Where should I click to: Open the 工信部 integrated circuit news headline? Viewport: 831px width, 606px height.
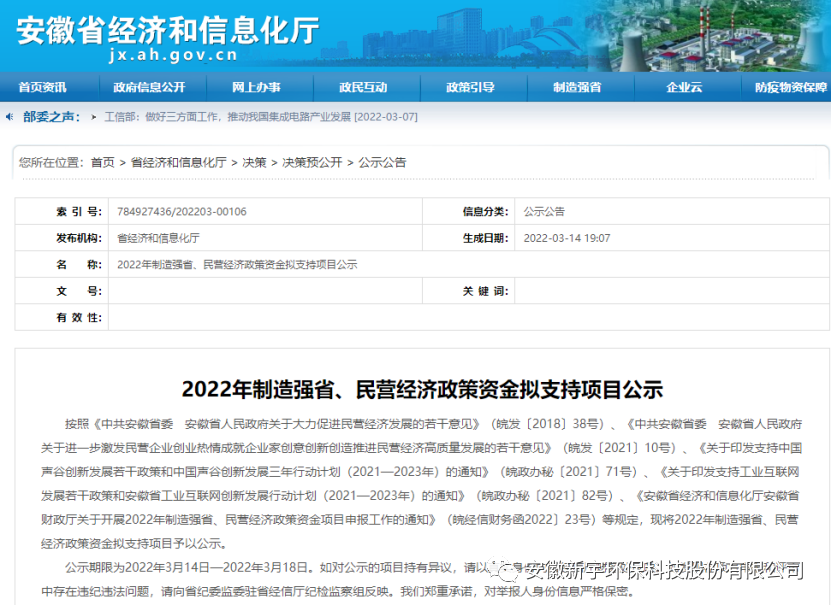(261, 117)
